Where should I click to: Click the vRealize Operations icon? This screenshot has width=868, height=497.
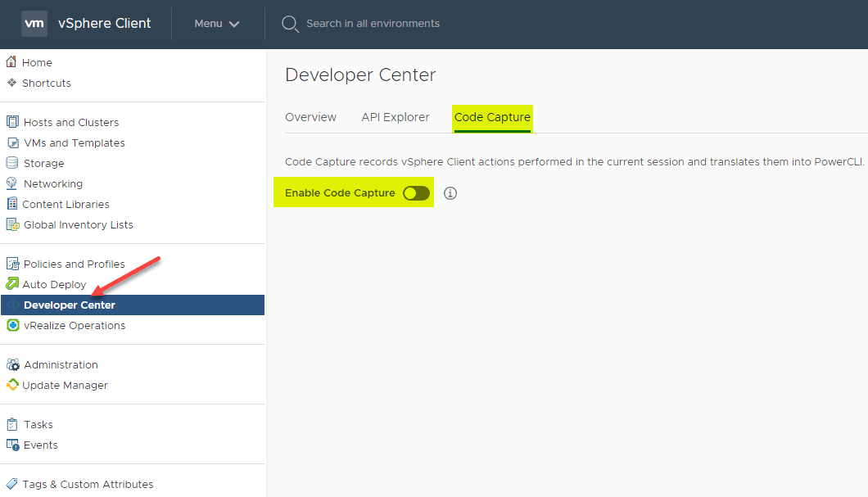[12, 325]
